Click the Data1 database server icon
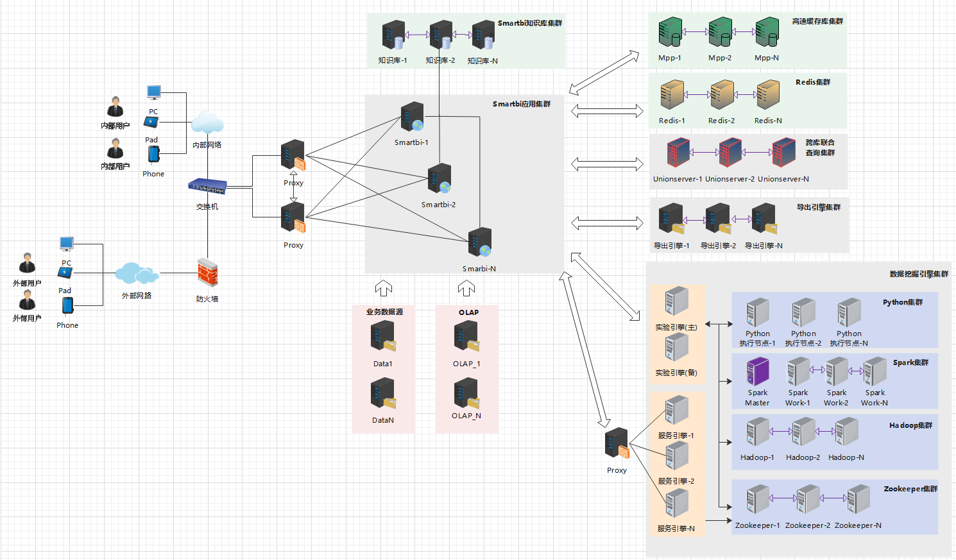This screenshot has height=560, width=956. 384,336
